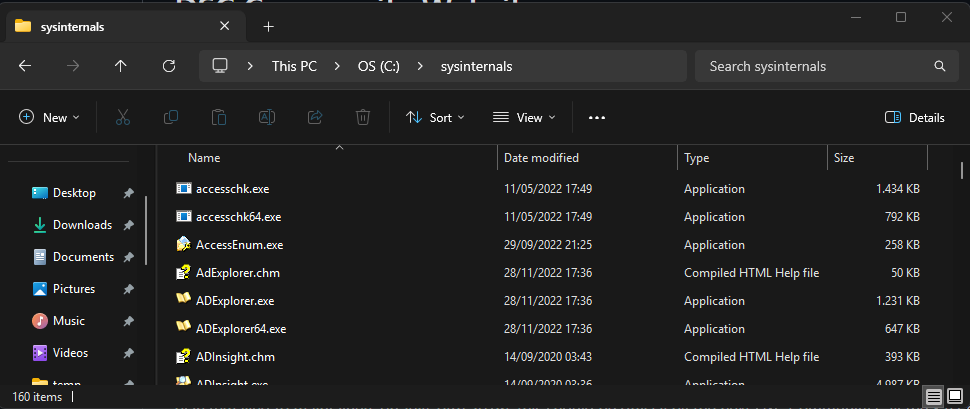Switch to details list view in status bar
This screenshot has width=970, height=409.
(934, 395)
